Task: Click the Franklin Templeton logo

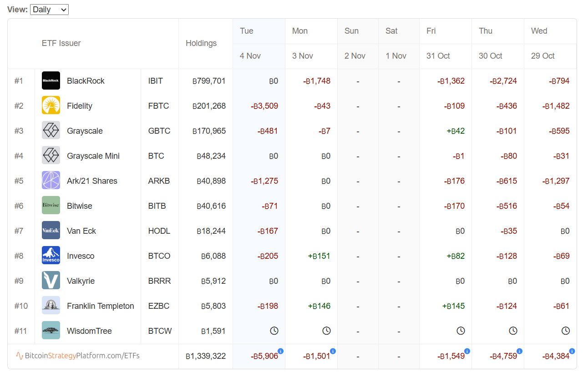Action: click(x=51, y=306)
